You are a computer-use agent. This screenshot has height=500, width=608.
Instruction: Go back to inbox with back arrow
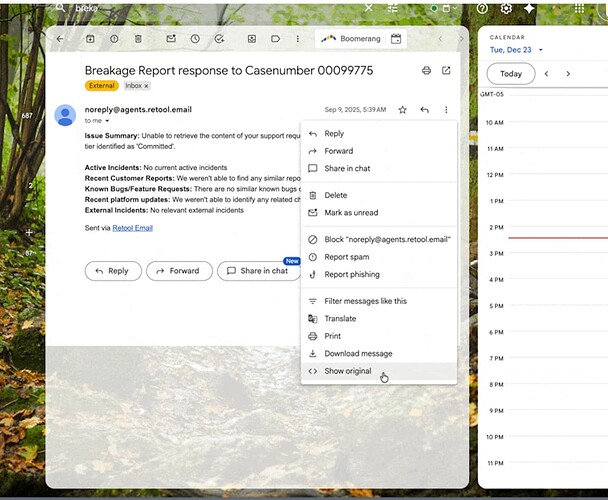tap(60, 39)
